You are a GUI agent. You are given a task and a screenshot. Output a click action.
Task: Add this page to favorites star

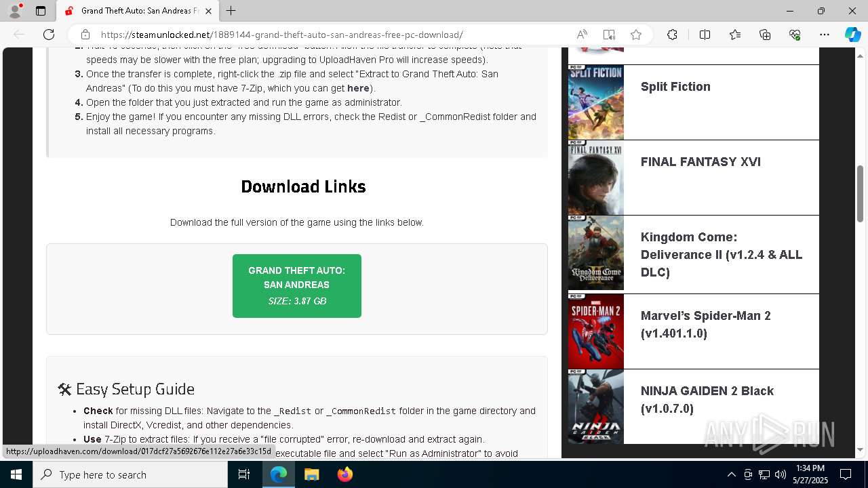636,35
